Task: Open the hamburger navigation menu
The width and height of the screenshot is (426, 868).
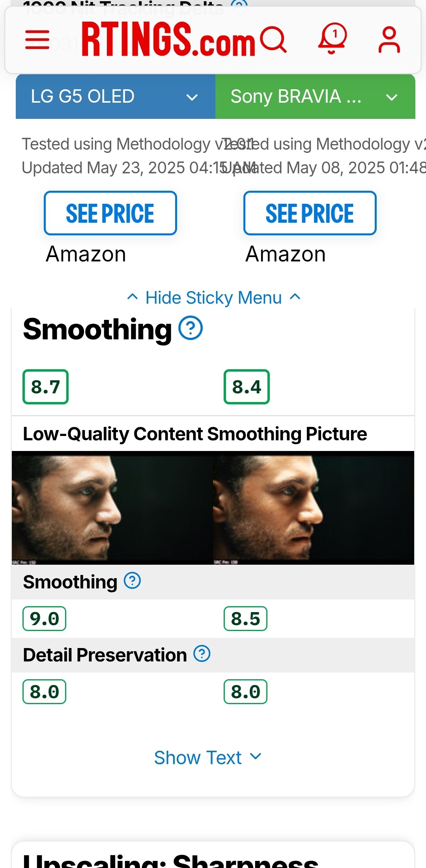Action: click(x=37, y=39)
